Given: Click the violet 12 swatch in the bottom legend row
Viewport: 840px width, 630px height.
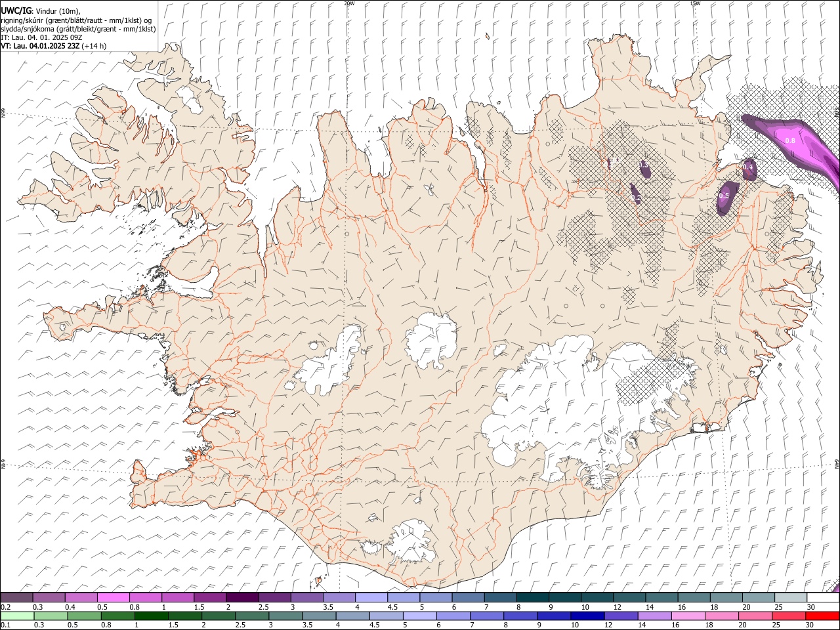Looking at the screenshot, I should tap(621, 616).
